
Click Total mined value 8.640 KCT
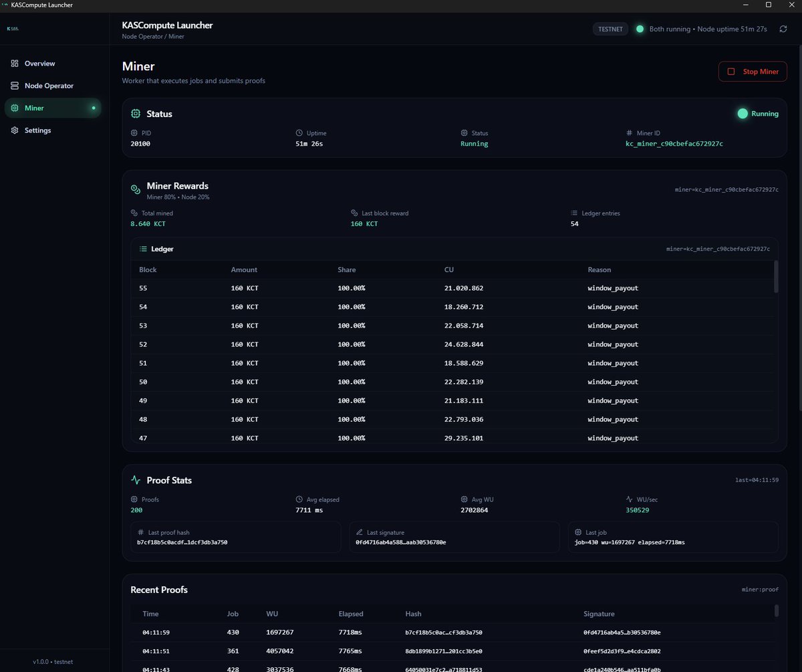coord(148,224)
